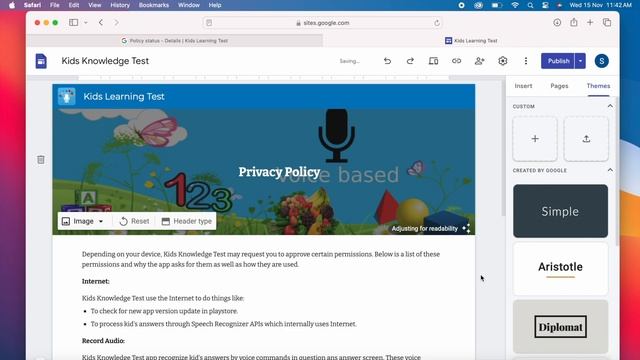Delete the header section with trash icon
The image size is (640, 360).
click(41, 160)
